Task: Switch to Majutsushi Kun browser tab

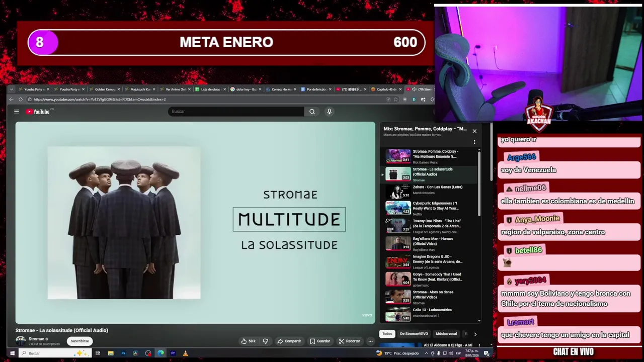Action: pyautogui.click(x=140, y=89)
